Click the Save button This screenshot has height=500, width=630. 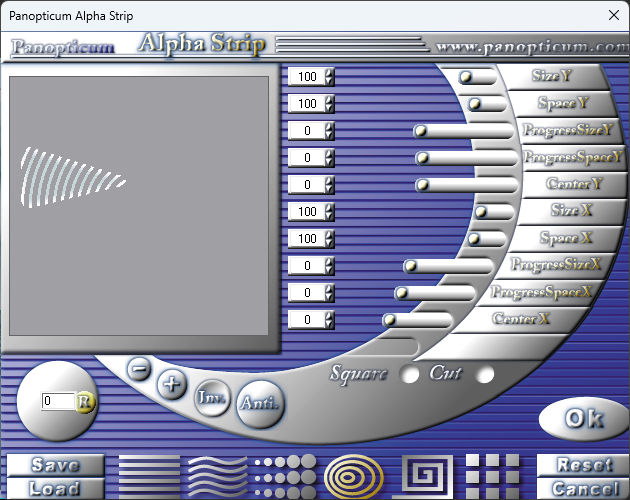[55, 465]
